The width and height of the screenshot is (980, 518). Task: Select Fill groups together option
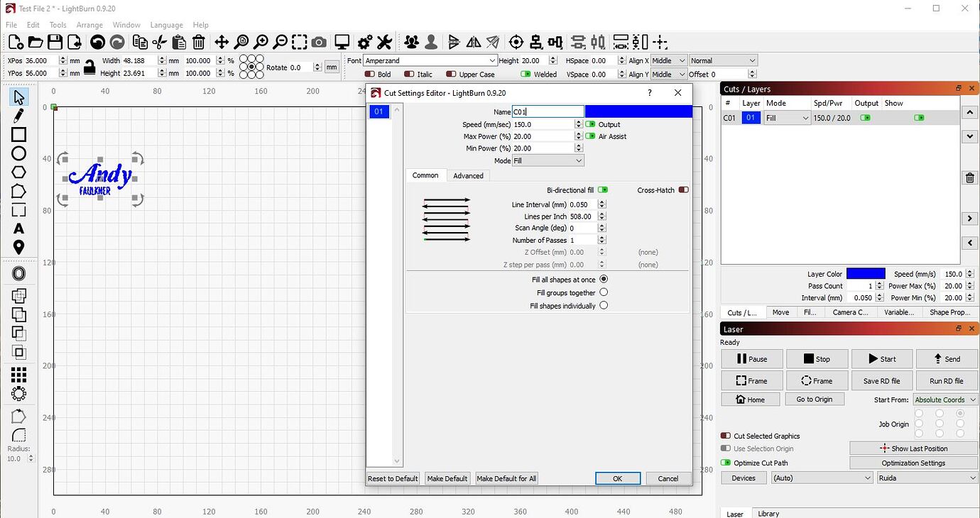point(604,292)
